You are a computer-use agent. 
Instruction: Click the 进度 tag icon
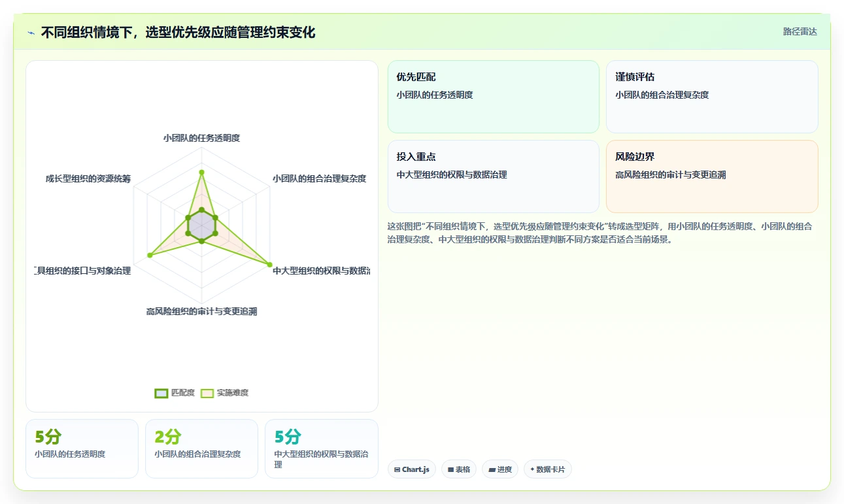pyautogui.click(x=492, y=469)
